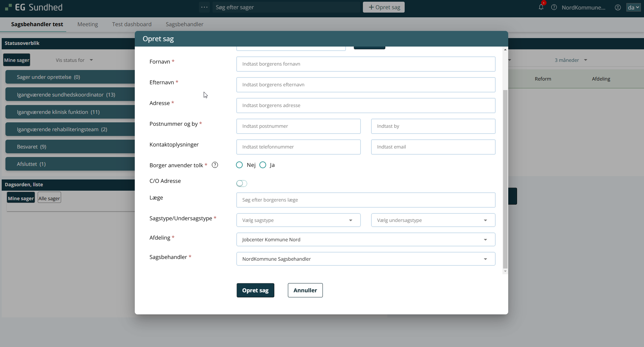Click scrollbar down arrow in dialog
644x347 pixels.
click(x=505, y=271)
